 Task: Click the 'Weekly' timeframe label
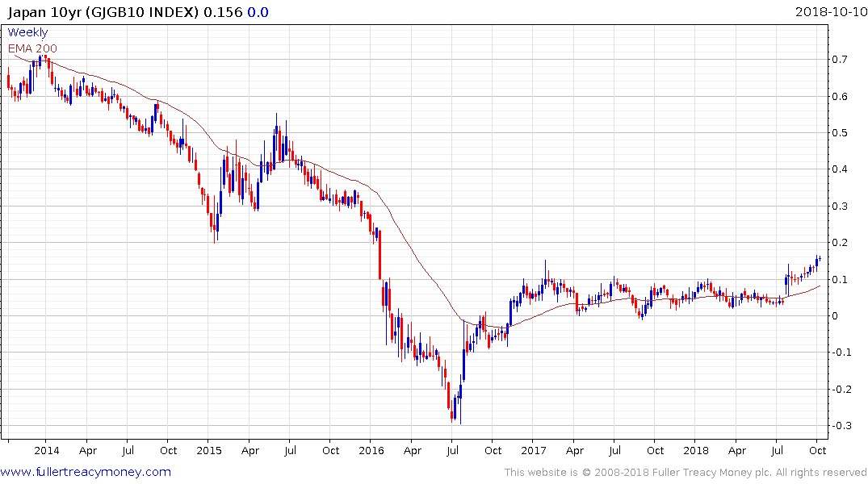click(27, 32)
